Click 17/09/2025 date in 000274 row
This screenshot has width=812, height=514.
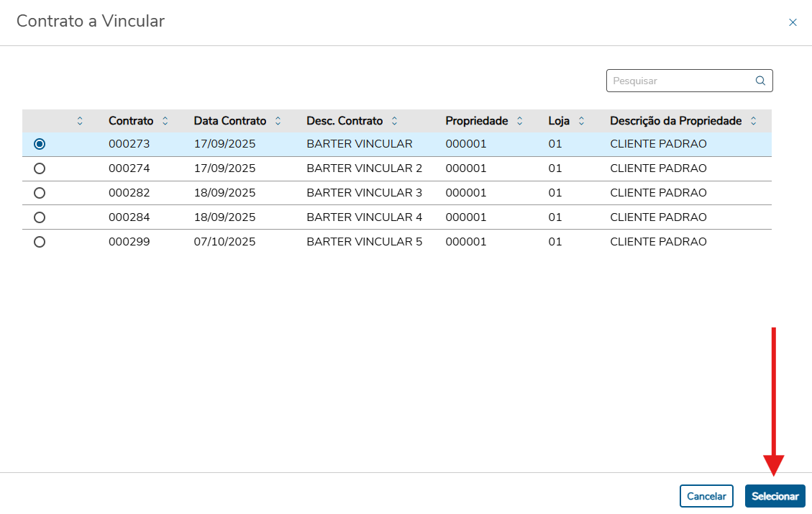[224, 168]
